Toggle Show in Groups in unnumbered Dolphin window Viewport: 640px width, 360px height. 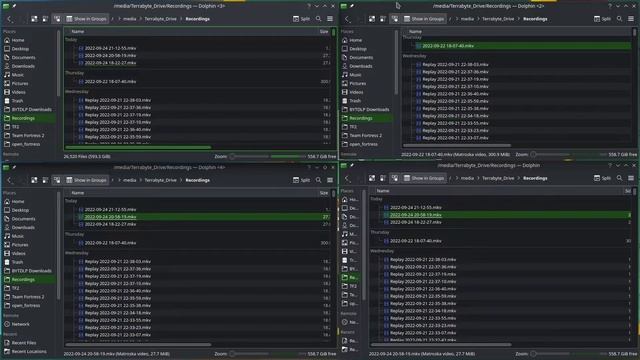coord(424,178)
